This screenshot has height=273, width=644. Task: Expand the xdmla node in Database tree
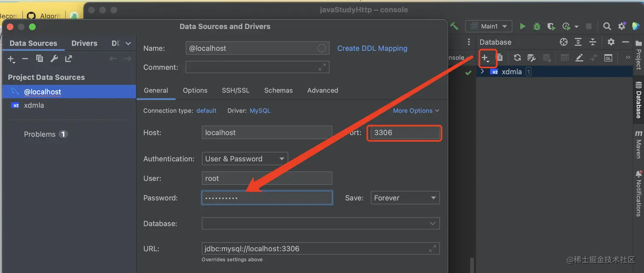click(x=482, y=72)
